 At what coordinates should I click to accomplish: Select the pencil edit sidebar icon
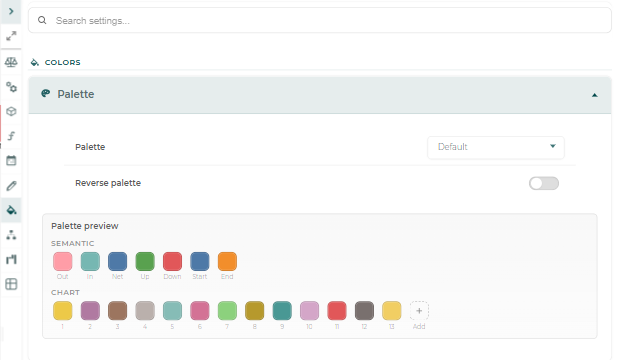point(11,185)
